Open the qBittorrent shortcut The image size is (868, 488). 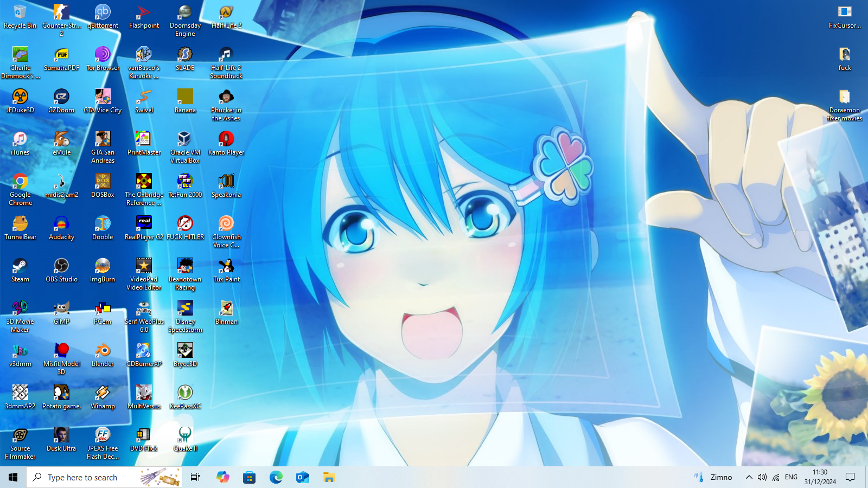click(103, 17)
